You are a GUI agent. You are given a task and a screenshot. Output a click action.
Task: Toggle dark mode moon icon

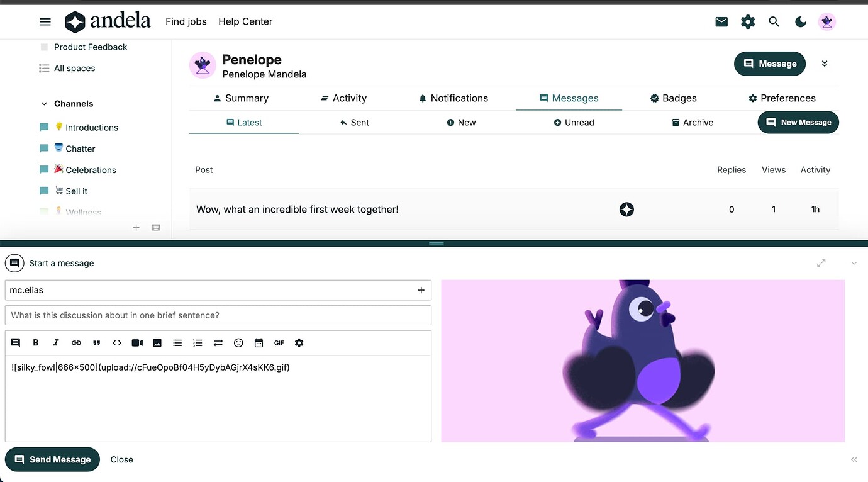(801, 21)
